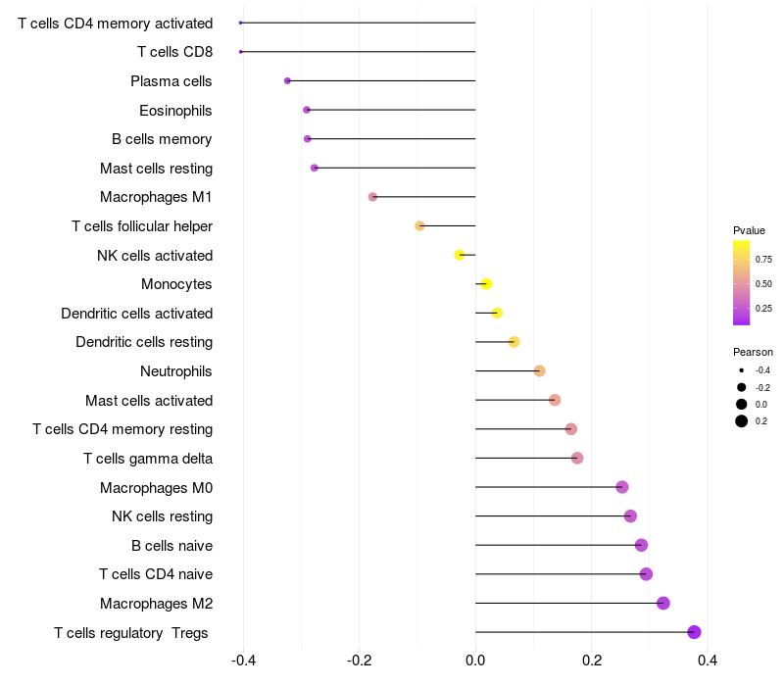
Task: Select the "Dendritic cells resting" label
Action: click(144, 342)
